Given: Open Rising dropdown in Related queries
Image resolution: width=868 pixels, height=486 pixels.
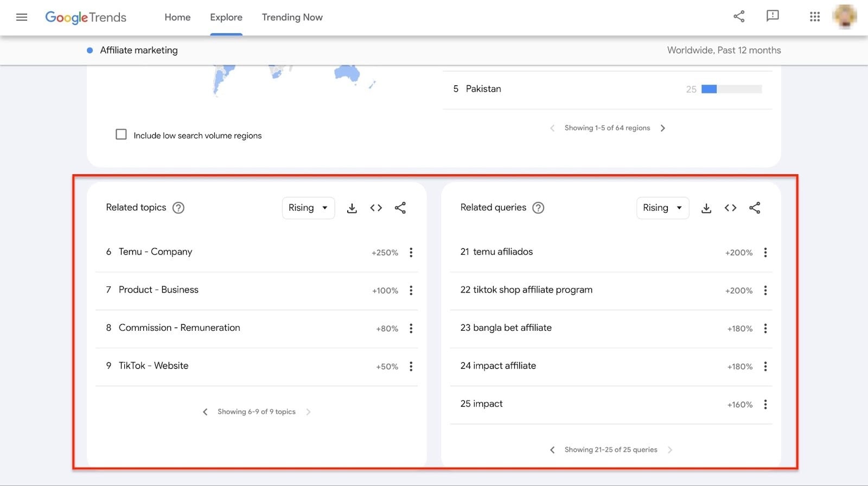Looking at the screenshot, I should 662,208.
